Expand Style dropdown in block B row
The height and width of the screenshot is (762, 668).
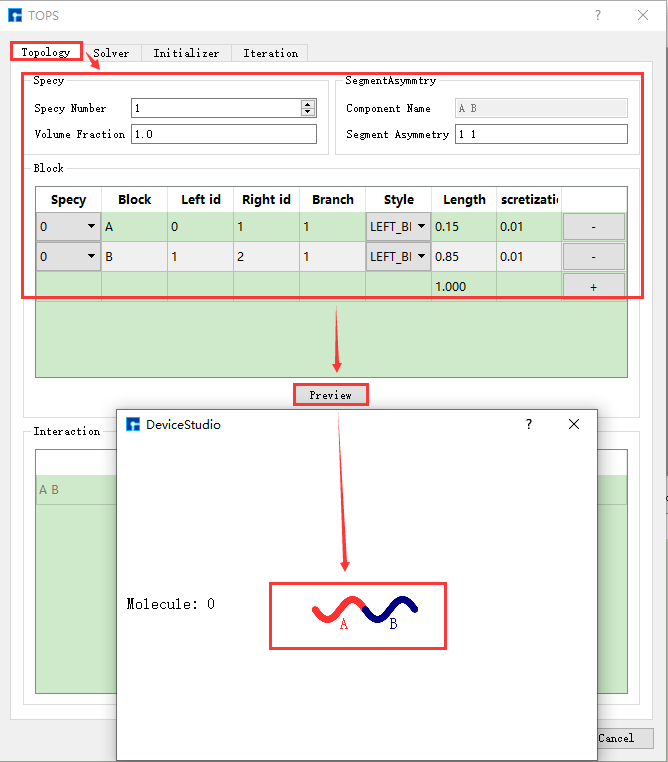coord(421,257)
